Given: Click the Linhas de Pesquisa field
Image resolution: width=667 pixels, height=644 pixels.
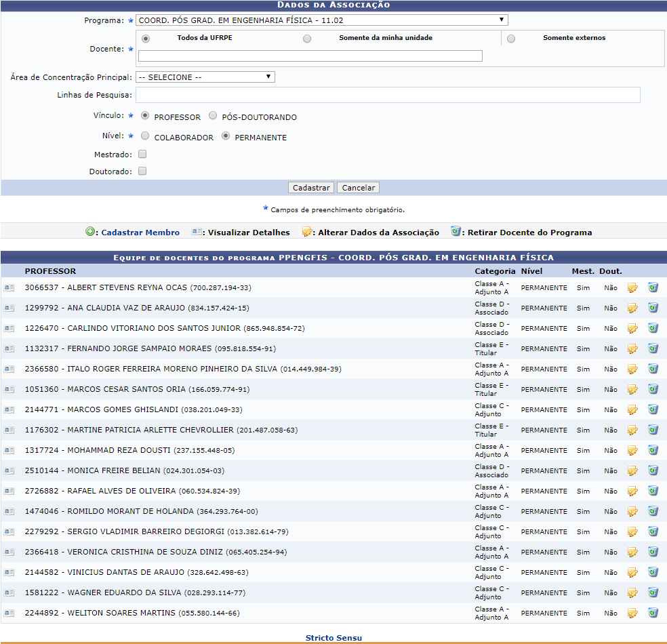Looking at the screenshot, I should tap(388, 95).
